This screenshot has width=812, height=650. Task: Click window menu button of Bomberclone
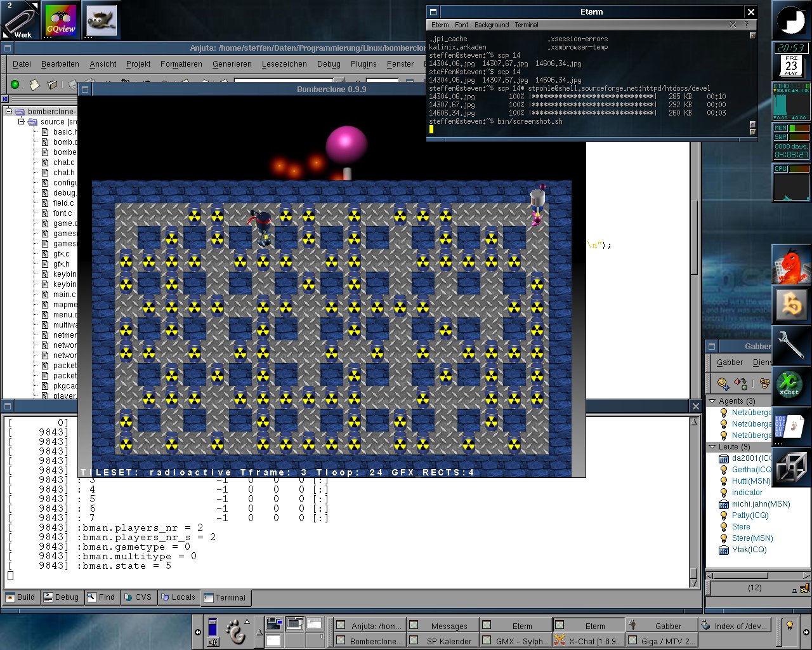(x=85, y=90)
